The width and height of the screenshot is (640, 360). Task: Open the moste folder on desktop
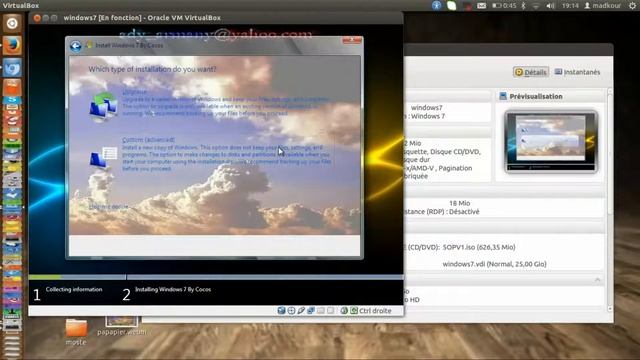[x=76, y=333]
